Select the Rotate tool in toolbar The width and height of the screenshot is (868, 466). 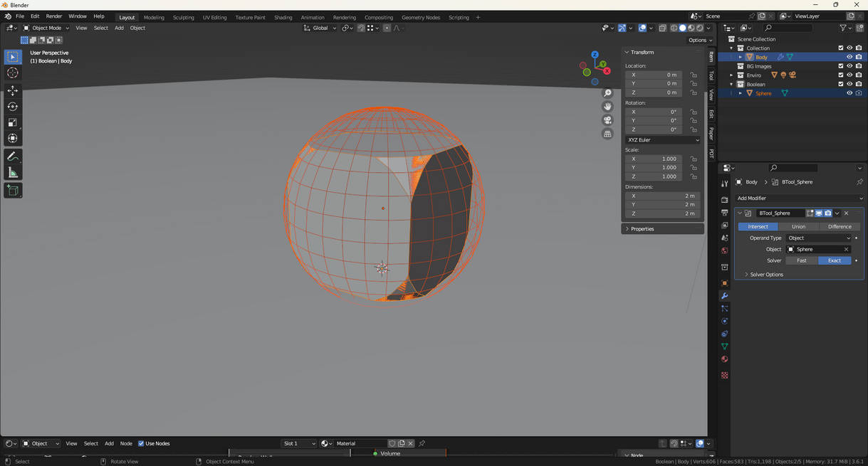point(13,107)
